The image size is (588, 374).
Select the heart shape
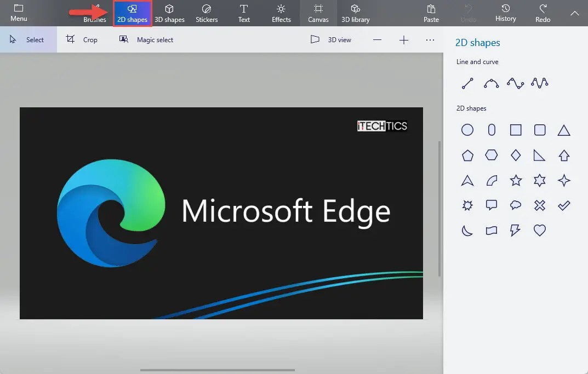click(x=540, y=230)
